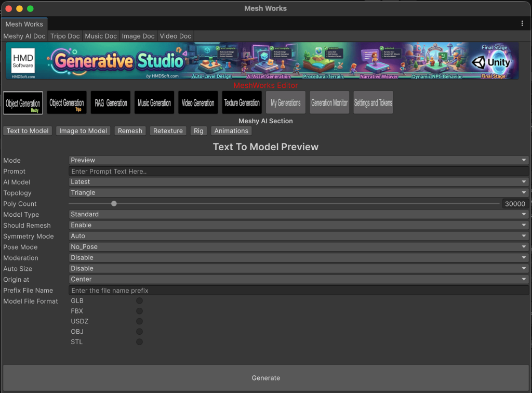The height and width of the screenshot is (393, 532).
Task: Click the Text To Model Preview heading
Action: tap(265, 147)
